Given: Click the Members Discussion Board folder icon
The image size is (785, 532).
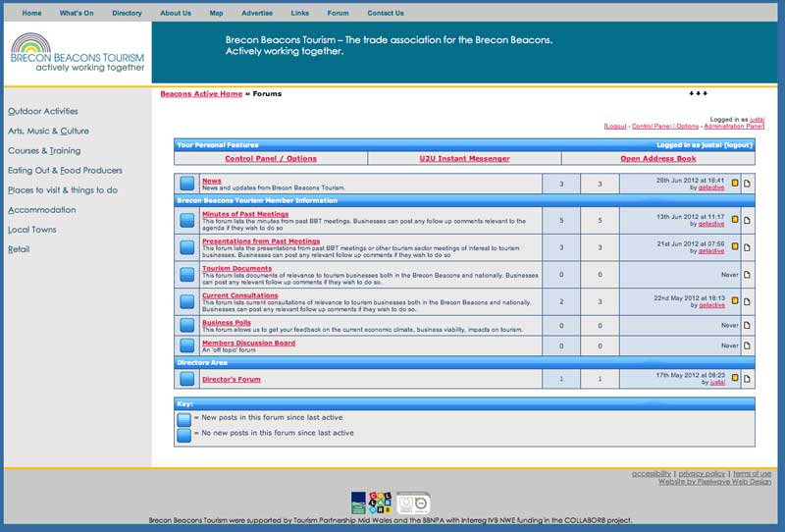Looking at the screenshot, I should click(186, 346).
